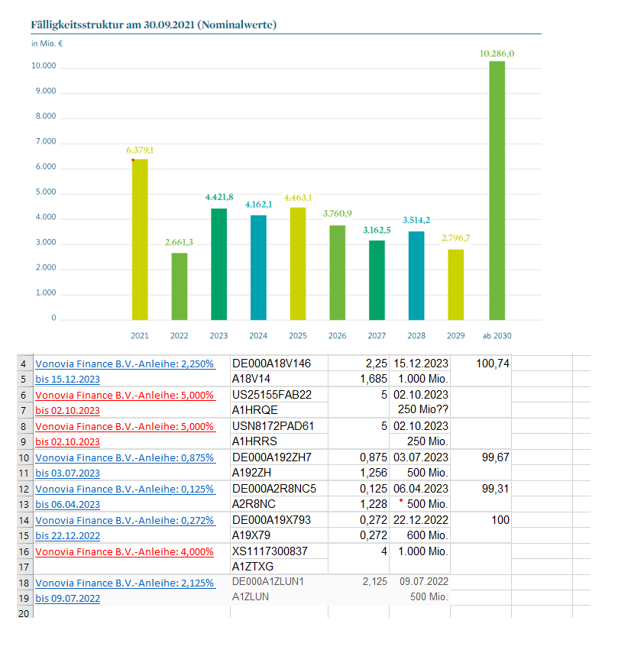Select cell DE000A192ZH7
644x656 pixels.
tap(279, 457)
